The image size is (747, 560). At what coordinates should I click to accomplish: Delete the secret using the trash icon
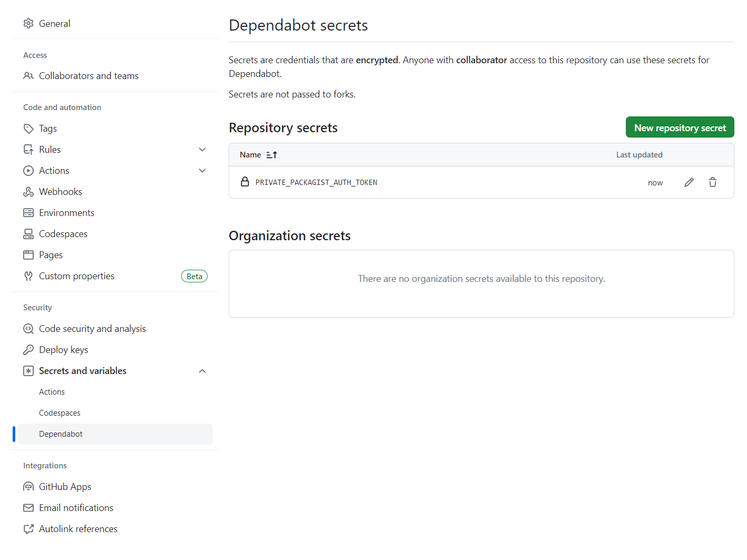click(x=712, y=182)
